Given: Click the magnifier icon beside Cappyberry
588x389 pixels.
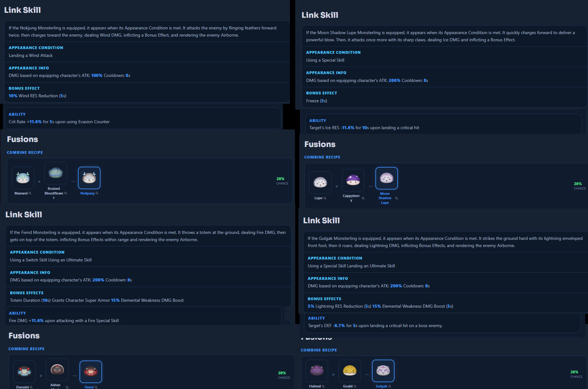Looking at the screenshot, I should coord(363,198).
